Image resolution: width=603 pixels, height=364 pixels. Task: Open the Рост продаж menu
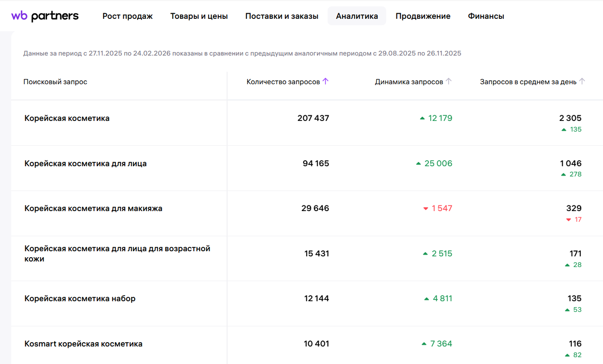point(127,16)
